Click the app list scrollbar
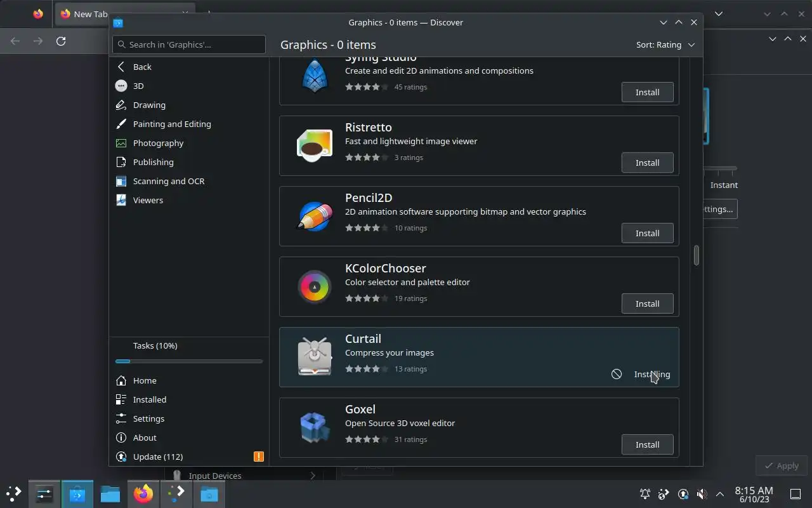This screenshot has width=812, height=508. click(696, 255)
